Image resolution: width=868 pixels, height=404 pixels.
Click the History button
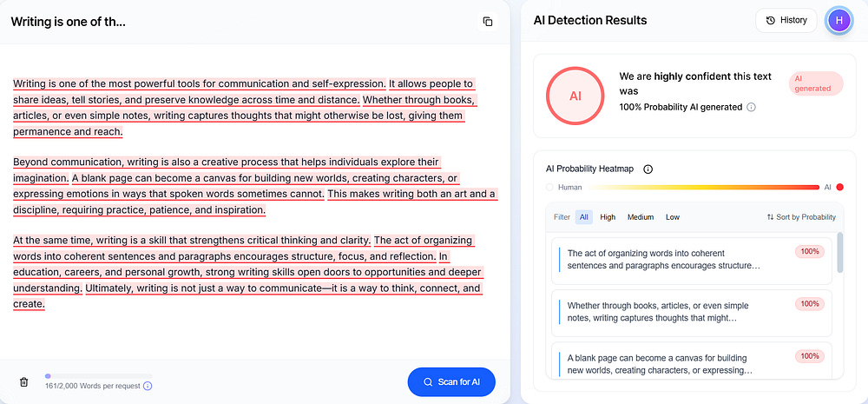pyautogui.click(x=786, y=21)
